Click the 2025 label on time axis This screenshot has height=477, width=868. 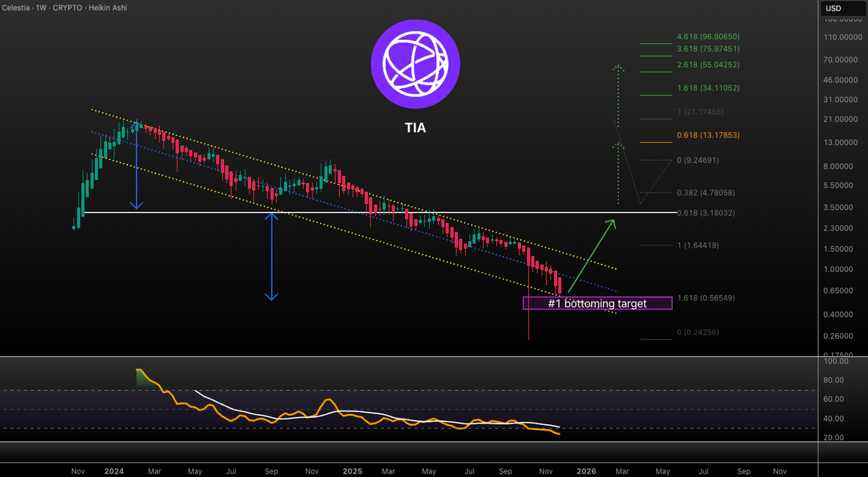[x=352, y=470]
